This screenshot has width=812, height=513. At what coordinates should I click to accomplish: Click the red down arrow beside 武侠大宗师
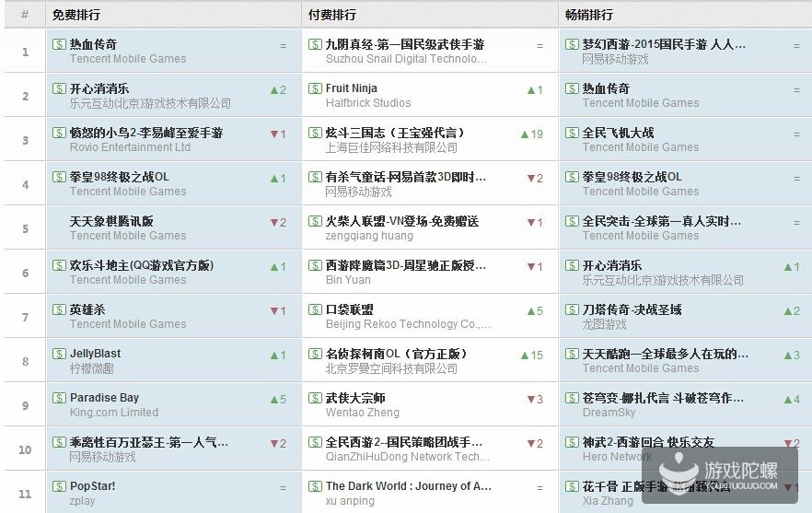pyautogui.click(x=529, y=400)
